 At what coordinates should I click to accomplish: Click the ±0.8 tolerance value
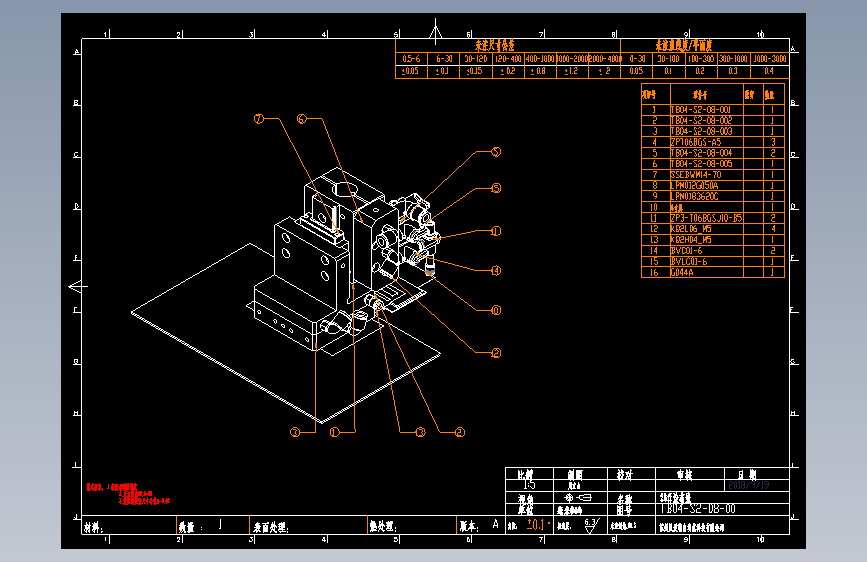pos(538,71)
